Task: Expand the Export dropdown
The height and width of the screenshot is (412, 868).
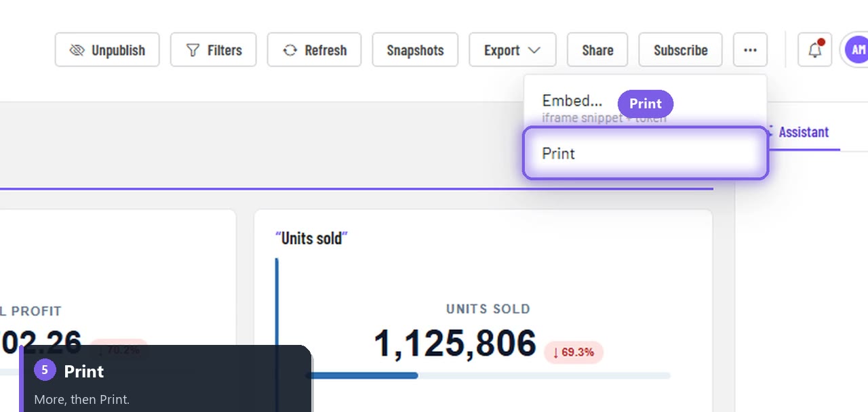Action: pos(512,50)
